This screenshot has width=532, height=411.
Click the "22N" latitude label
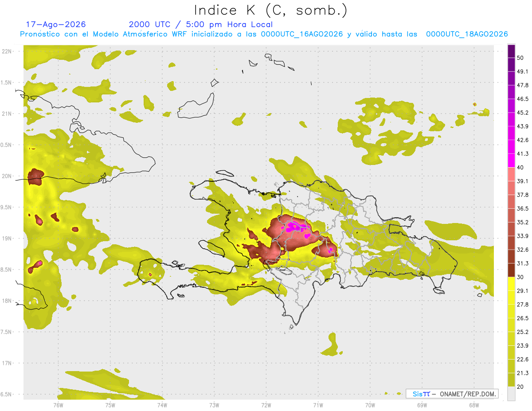(7, 51)
